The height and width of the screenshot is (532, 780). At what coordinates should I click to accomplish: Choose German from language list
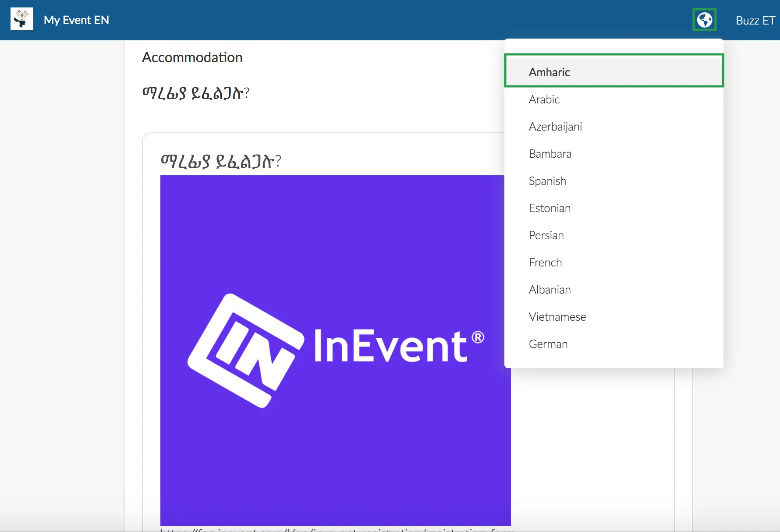pyautogui.click(x=613, y=344)
